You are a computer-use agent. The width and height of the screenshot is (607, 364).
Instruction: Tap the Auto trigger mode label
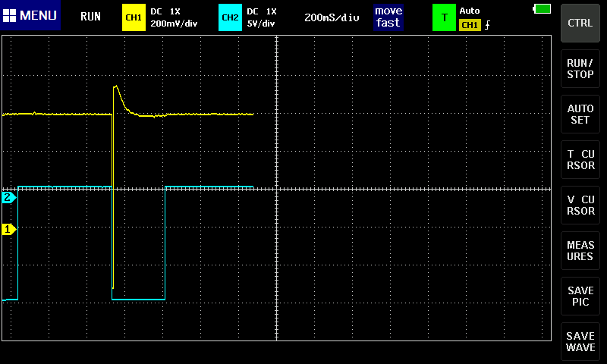470,11
